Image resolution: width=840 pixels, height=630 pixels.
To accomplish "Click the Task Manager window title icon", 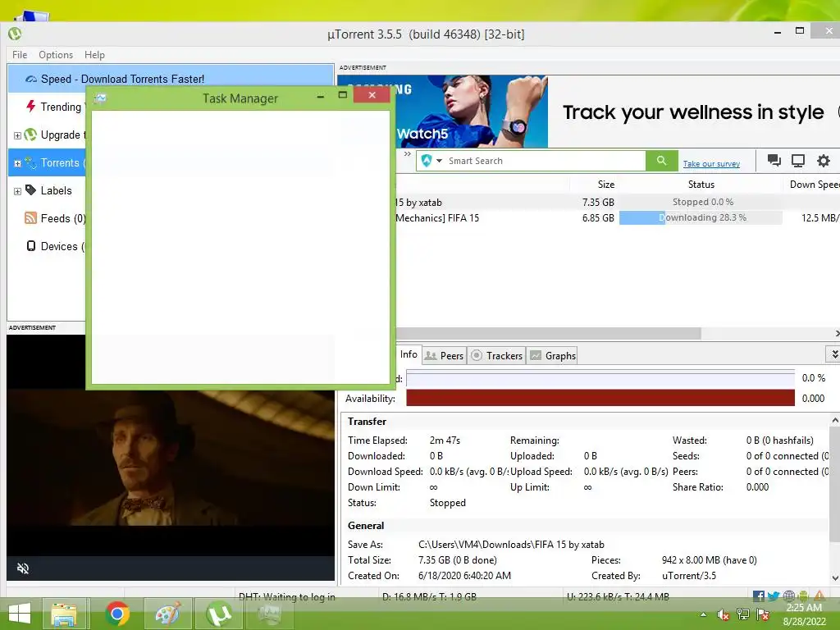I will pos(100,98).
